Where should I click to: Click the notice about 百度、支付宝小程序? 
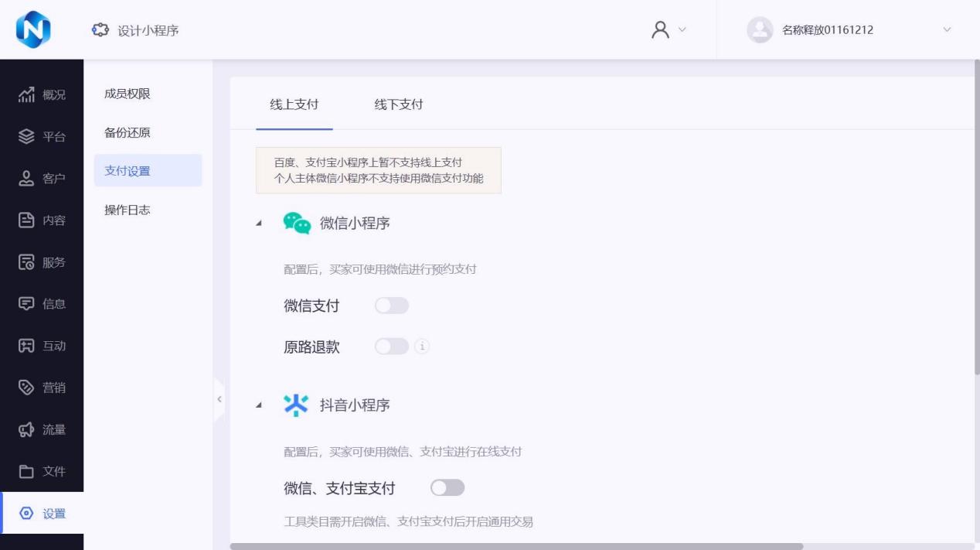point(379,170)
